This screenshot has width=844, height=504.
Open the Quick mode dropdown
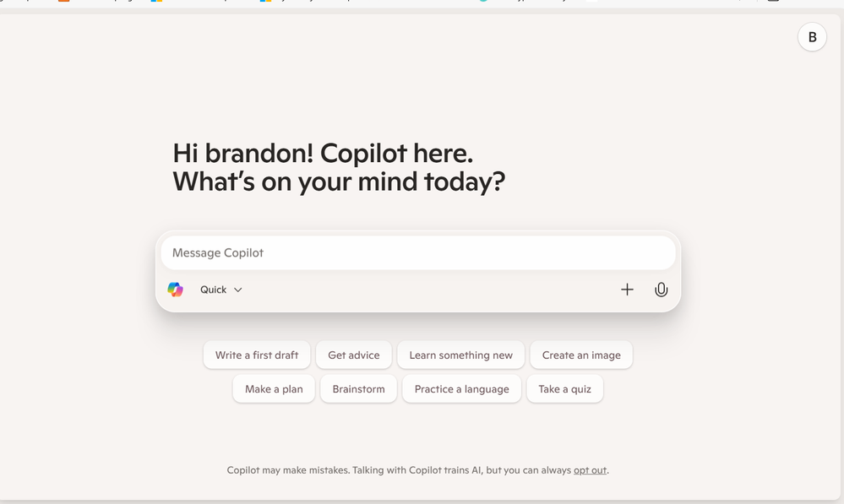pyautogui.click(x=221, y=290)
